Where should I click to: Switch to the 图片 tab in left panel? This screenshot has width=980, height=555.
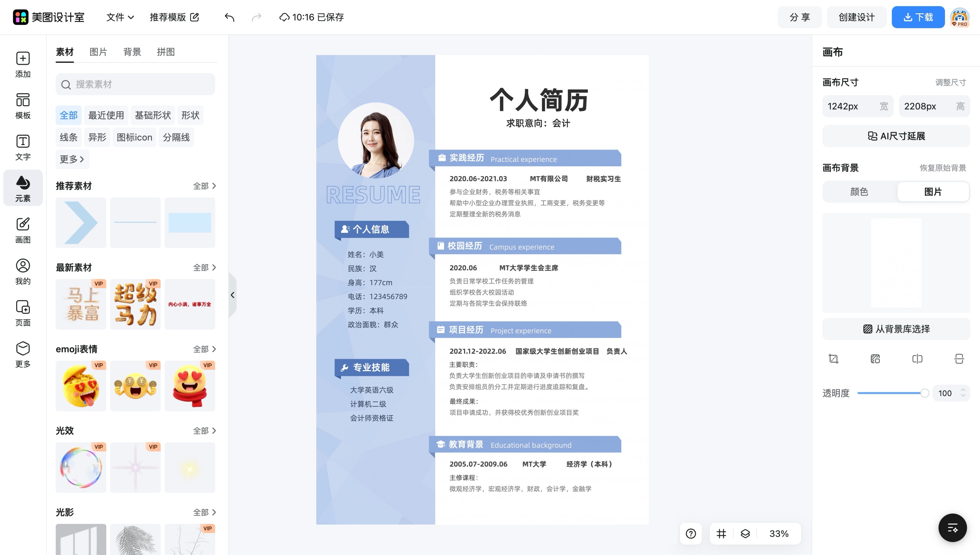tap(98, 52)
